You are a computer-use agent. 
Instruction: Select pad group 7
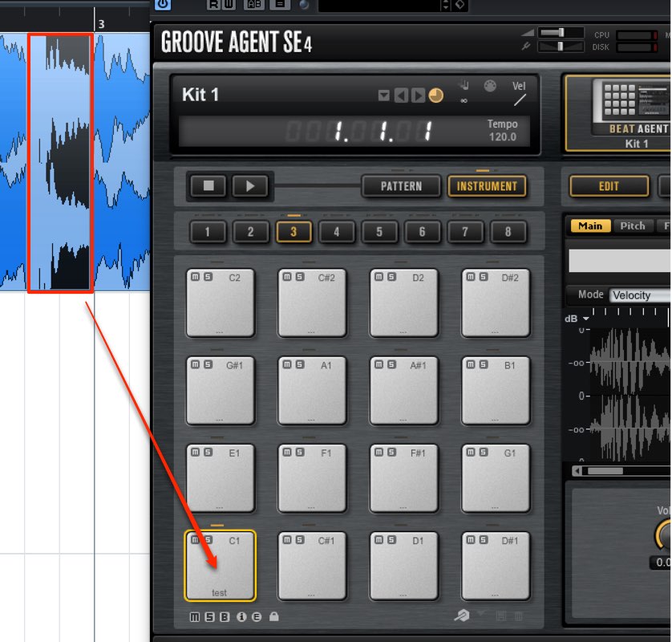465,232
